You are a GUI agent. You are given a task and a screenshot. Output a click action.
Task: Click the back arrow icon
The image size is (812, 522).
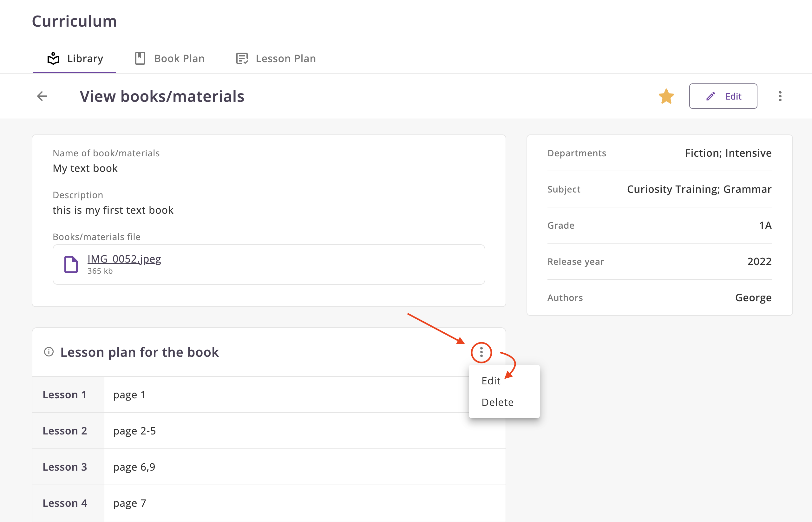[x=42, y=96]
